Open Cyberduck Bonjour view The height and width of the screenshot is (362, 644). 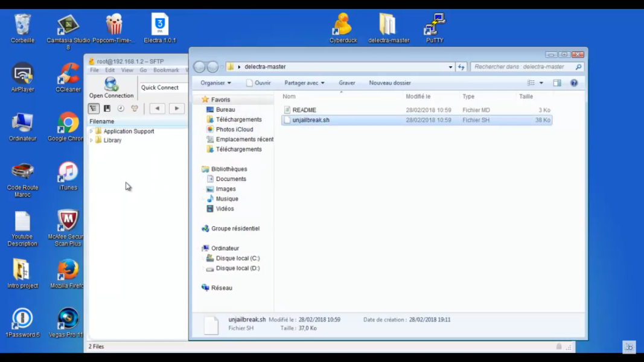135,109
